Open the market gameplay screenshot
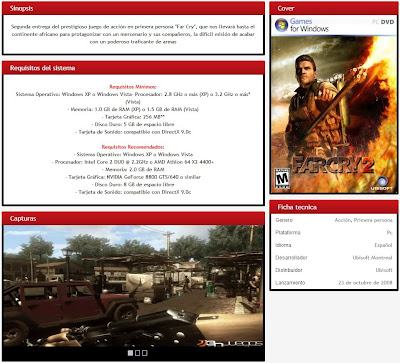 click(133, 286)
